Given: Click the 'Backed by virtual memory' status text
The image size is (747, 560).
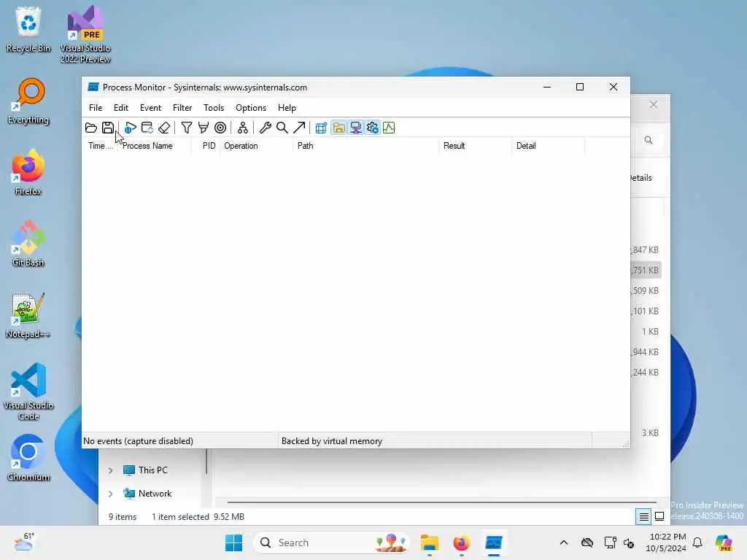Looking at the screenshot, I should [332, 441].
